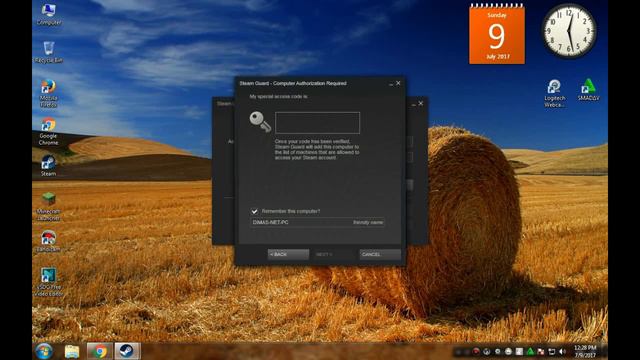Select the VSDC Free Video Editor shortcut
The width and height of the screenshot is (640, 360).
48,282
